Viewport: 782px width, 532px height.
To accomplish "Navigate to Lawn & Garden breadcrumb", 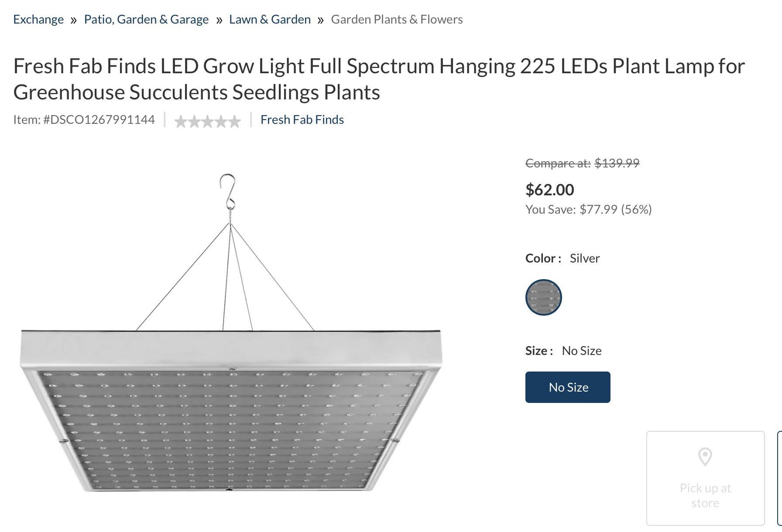I will [270, 20].
